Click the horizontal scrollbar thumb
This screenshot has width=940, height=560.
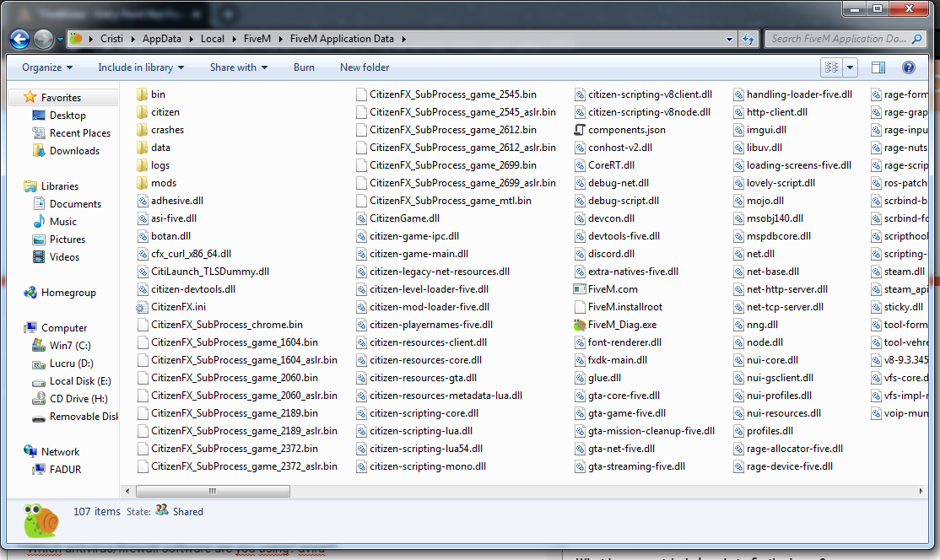[213, 491]
